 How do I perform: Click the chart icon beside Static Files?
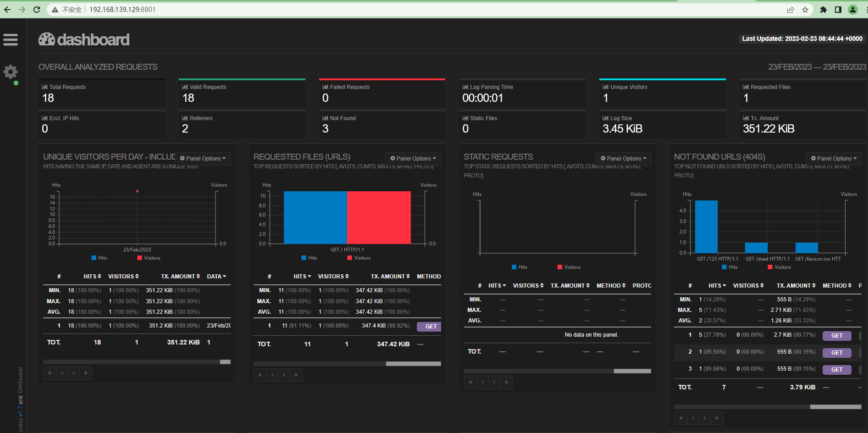coord(465,118)
